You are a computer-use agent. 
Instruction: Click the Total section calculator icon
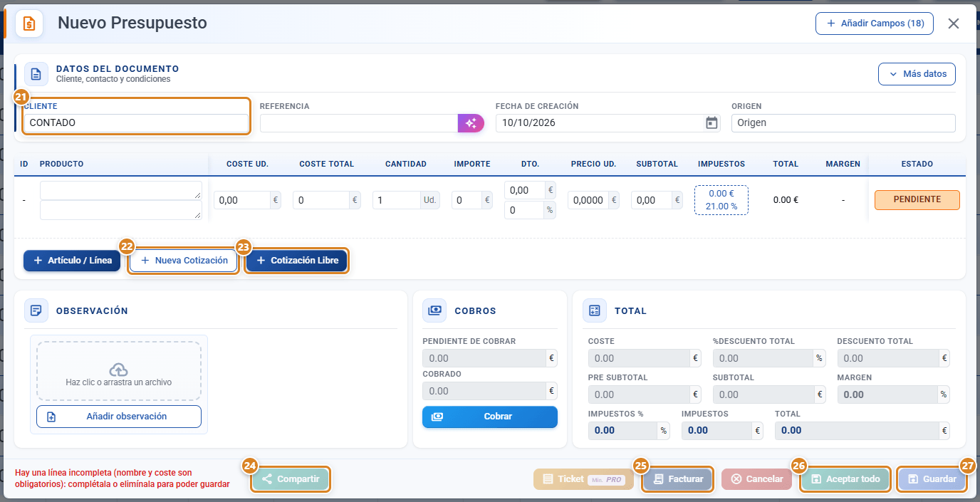pos(594,310)
